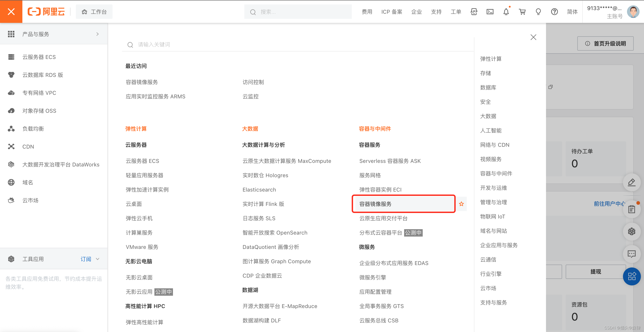Open 应用实时监控服务 ARMS link
This screenshot has width=644, height=332.
tap(155, 96)
